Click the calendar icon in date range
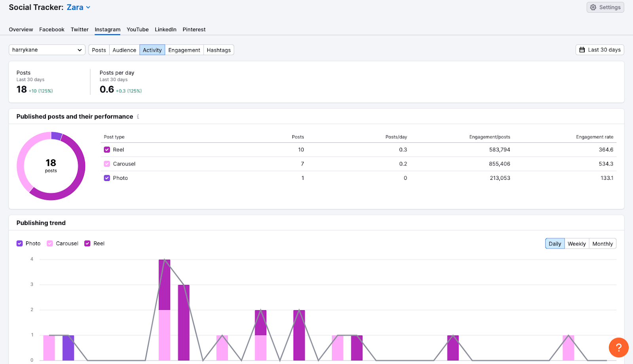633x364 pixels. [x=582, y=50]
